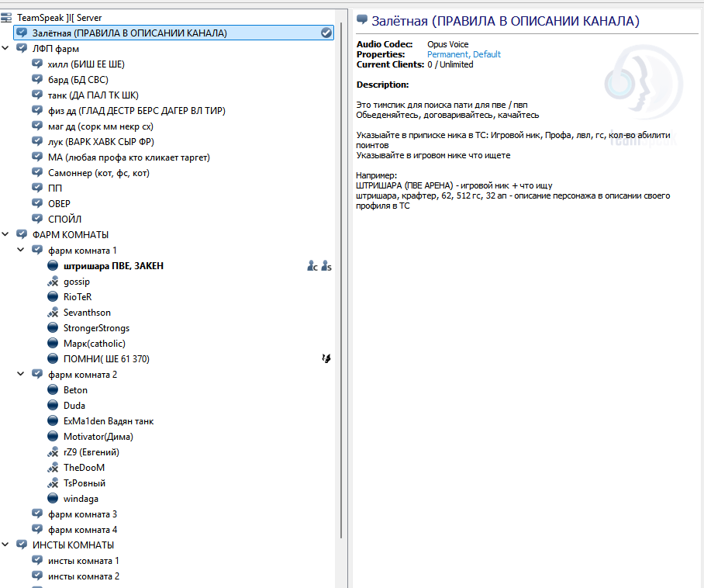Click the channel icon of танк channel
Image resolution: width=704 pixels, height=588 pixels.
(x=37, y=95)
